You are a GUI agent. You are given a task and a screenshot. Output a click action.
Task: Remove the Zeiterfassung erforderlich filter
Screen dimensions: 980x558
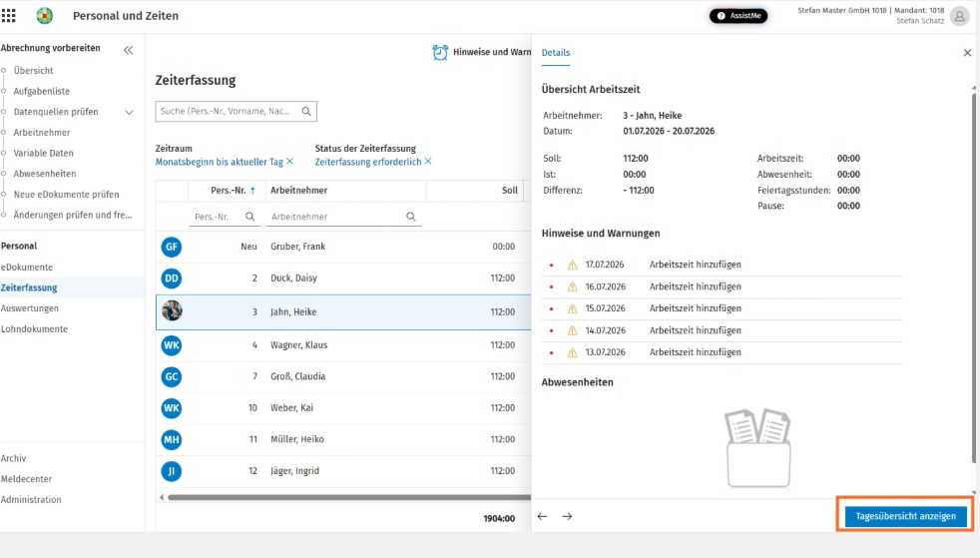pyautogui.click(x=428, y=162)
